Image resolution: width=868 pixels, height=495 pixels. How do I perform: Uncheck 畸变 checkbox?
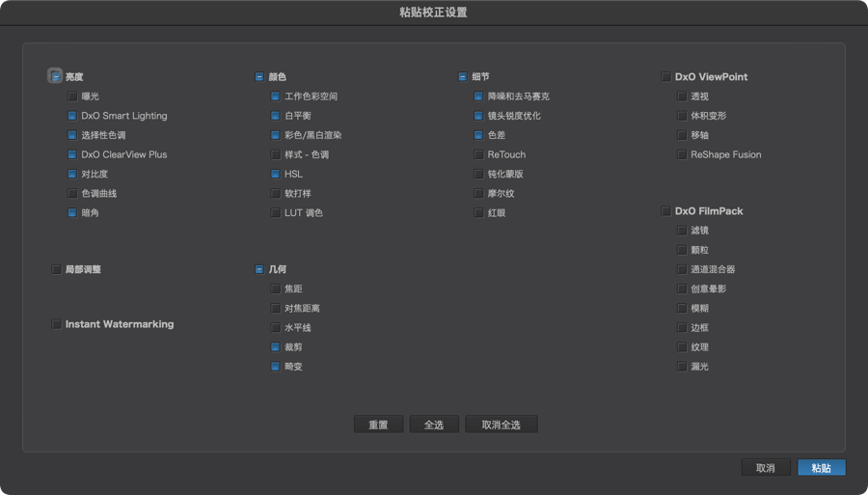click(x=276, y=367)
